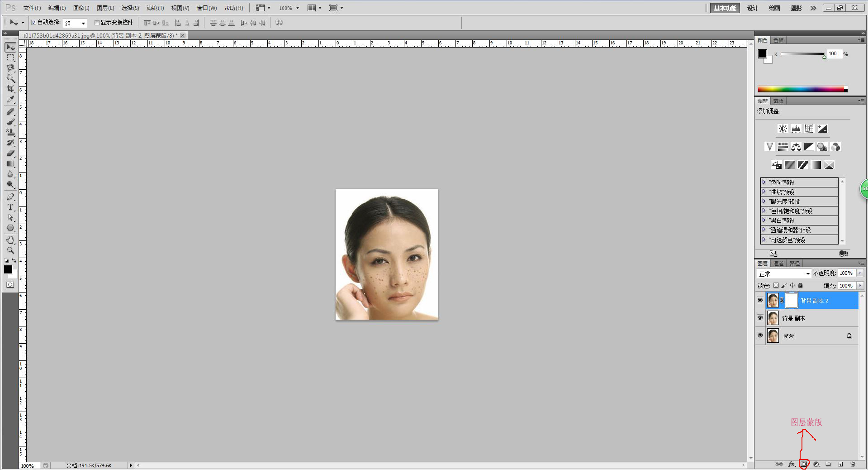Add a Curves adjustment
The width and height of the screenshot is (868, 470).
(x=809, y=129)
